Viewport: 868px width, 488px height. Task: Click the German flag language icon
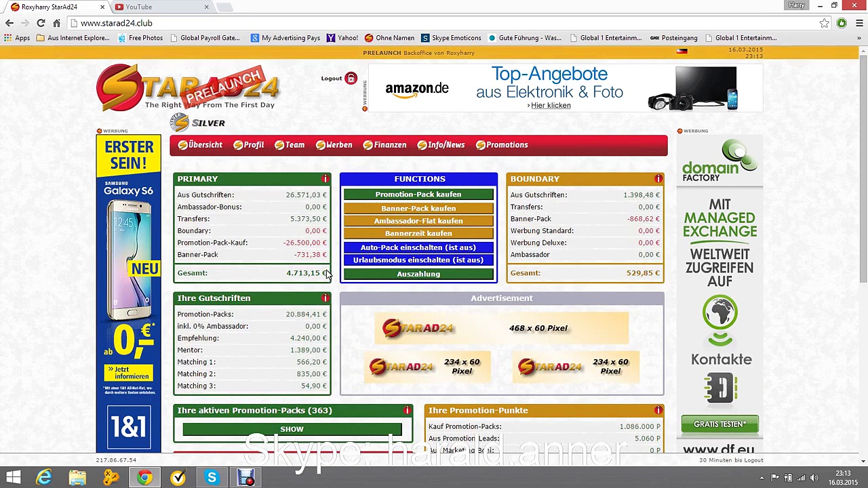tap(682, 52)
